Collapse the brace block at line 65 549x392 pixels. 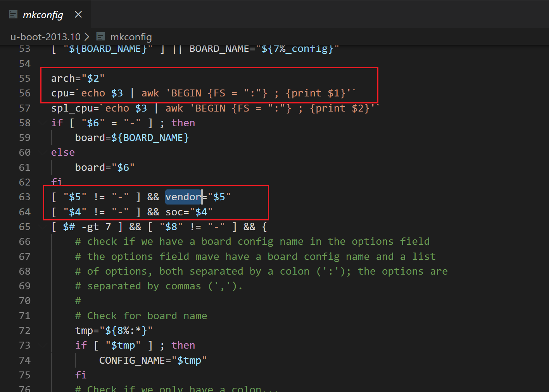tap(43, 227)
